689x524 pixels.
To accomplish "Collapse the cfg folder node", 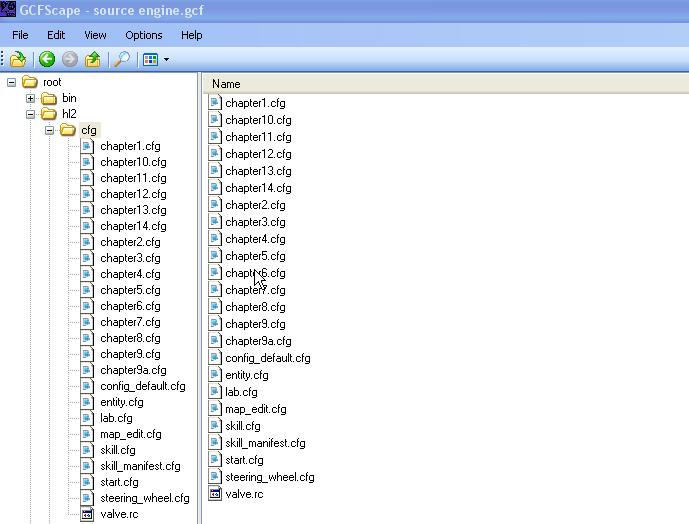I will tap(49, 130).
